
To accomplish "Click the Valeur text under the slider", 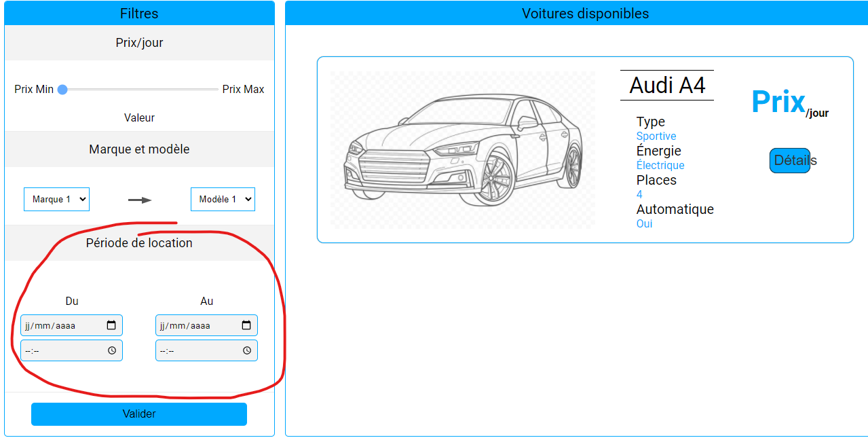I will tap(139, 118).
